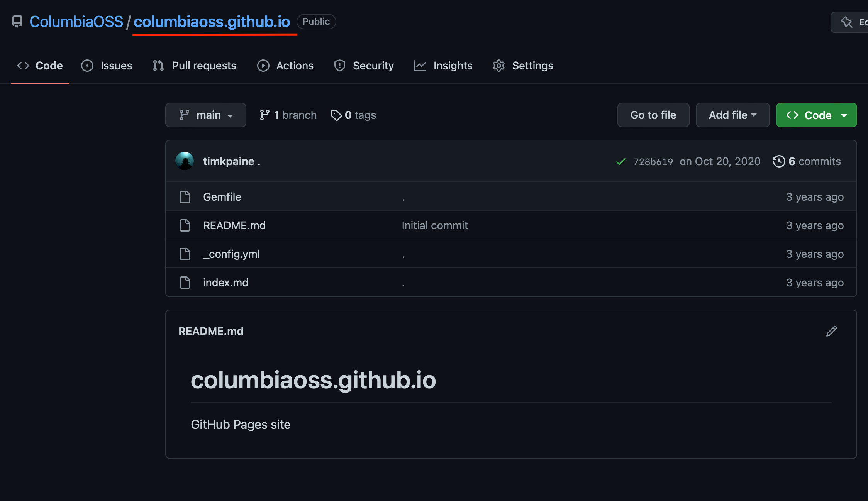Viewport: 868px width, 501px height.
Task: Switch to the Code tab
Action: click(40, 66)
